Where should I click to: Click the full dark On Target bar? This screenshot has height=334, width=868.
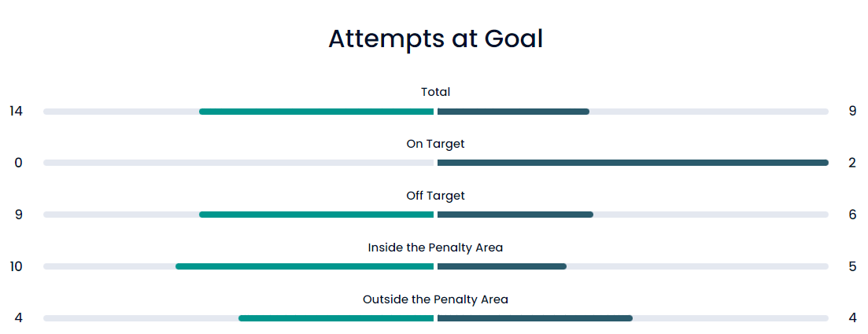tap(633, 163)
